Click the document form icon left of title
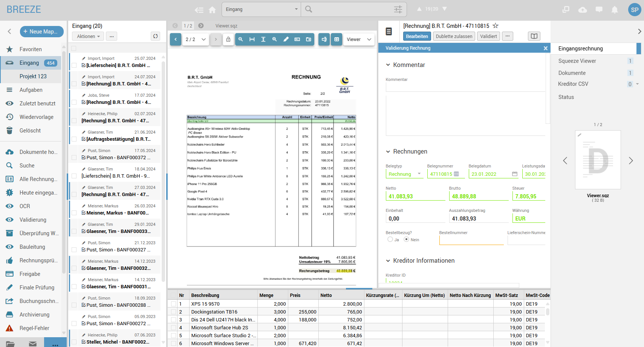 (389, 32)
